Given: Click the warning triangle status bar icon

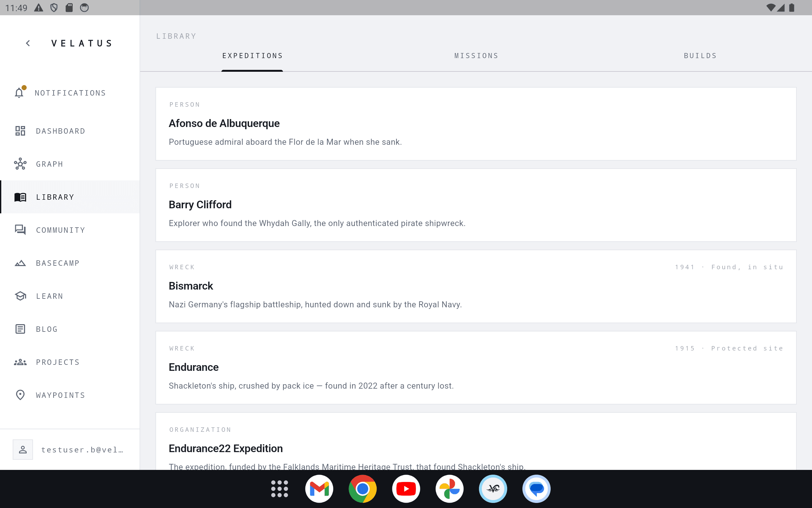Looking at the screenshot, I should point(39,7).
